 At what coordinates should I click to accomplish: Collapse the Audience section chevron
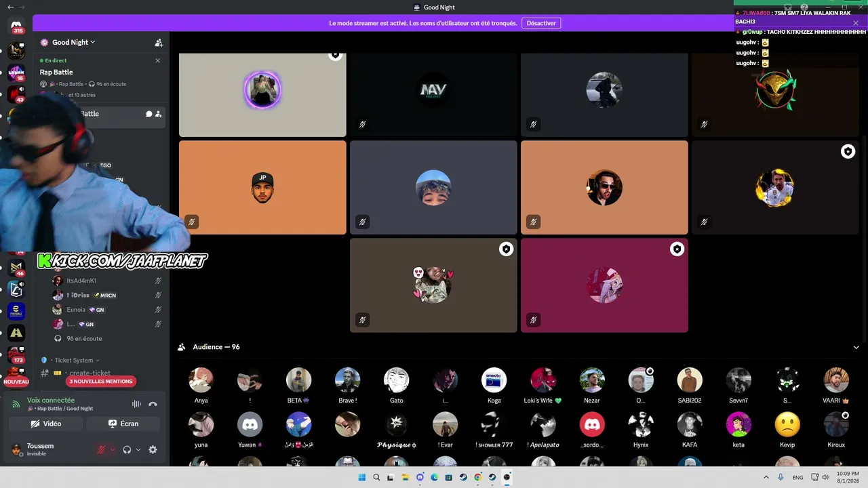pos(856,347)
